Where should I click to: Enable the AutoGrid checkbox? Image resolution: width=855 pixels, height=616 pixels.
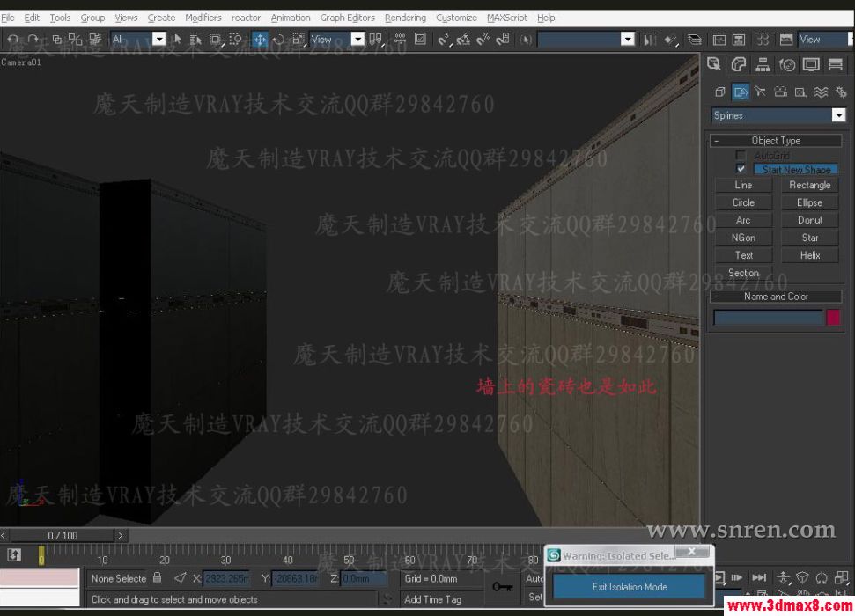(739, 154)
